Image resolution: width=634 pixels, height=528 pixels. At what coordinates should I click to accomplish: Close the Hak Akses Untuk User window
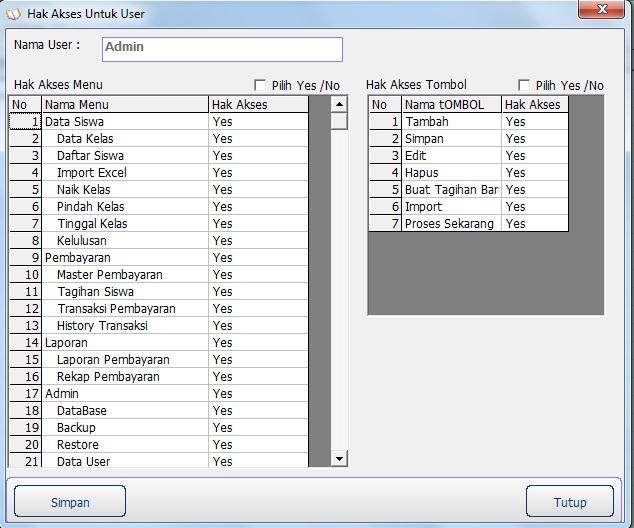pyautogui.click(x=604, y=10)
